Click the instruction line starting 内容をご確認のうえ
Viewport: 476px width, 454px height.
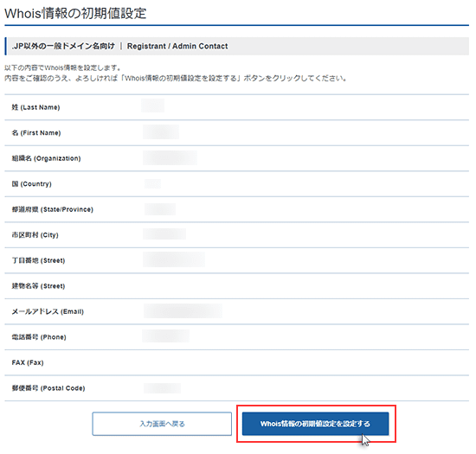pyautogui.click(x=176, y=78)
